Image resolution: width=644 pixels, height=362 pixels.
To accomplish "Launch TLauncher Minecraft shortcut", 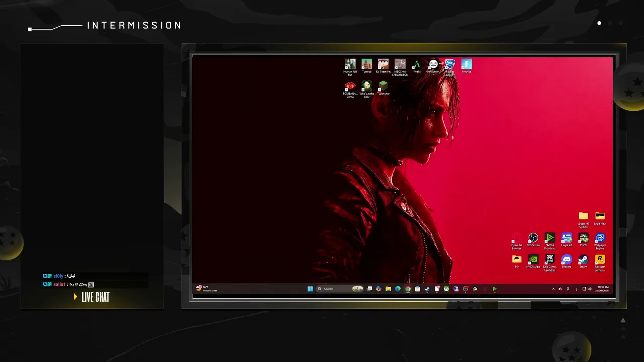I will click(383, 88).
